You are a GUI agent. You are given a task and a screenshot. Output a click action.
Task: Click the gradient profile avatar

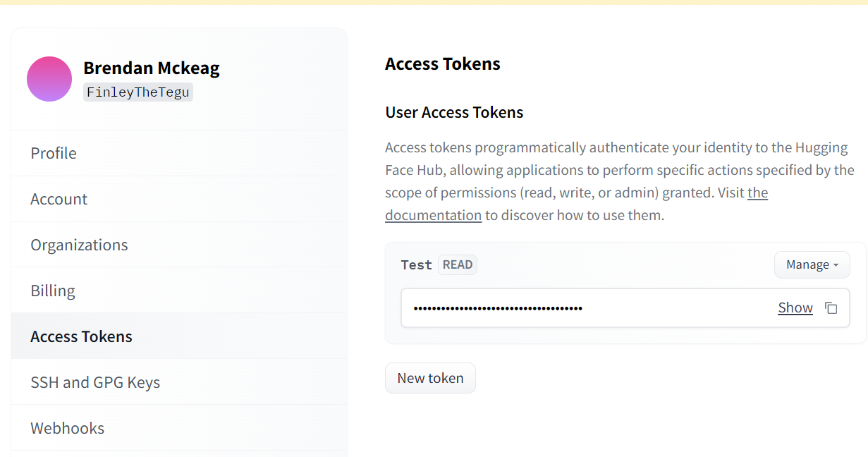tap(49, 79)
